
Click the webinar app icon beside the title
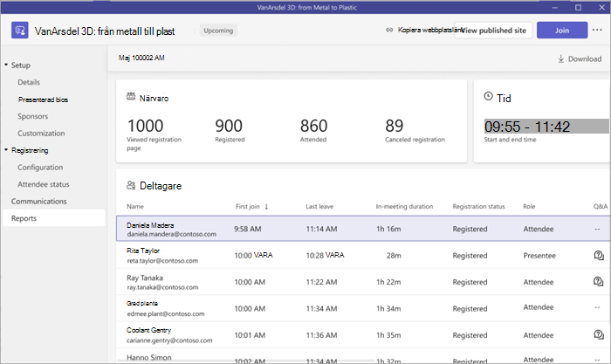(x=19, y=30)
